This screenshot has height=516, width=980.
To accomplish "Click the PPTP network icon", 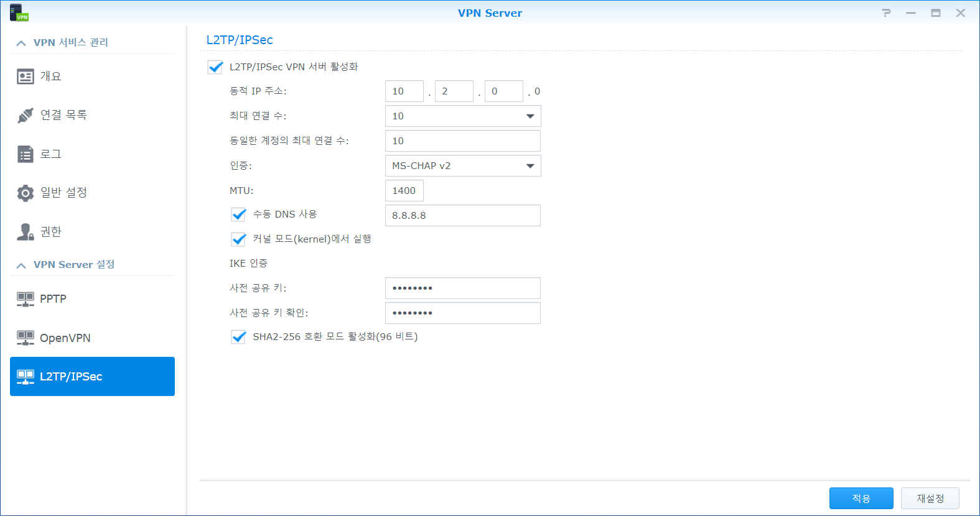I will (26, 299).
